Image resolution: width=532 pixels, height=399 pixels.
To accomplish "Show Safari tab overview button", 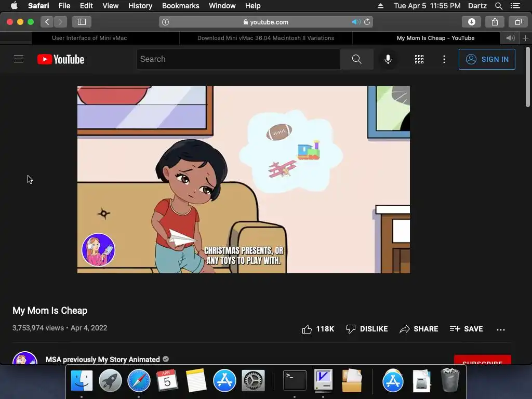I will pyautogui.click(x=518, y=22).
